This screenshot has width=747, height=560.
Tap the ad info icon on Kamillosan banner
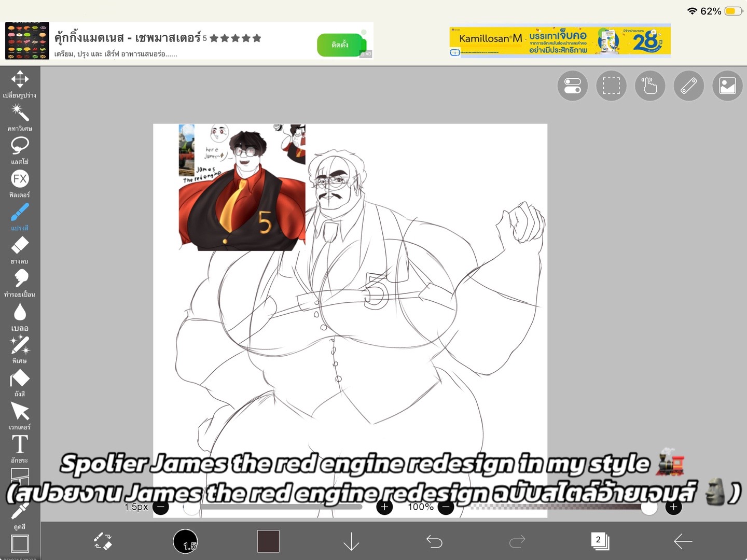click(454, 52)
